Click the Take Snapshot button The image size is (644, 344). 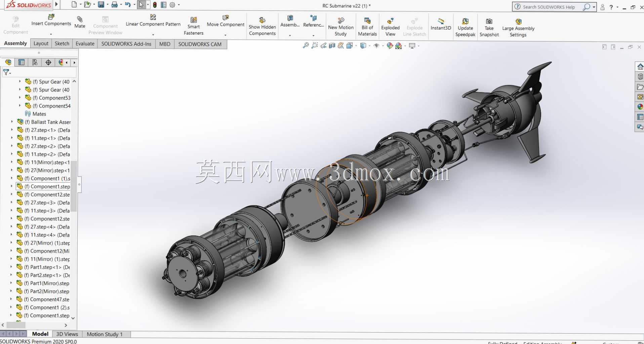point(489,27)
